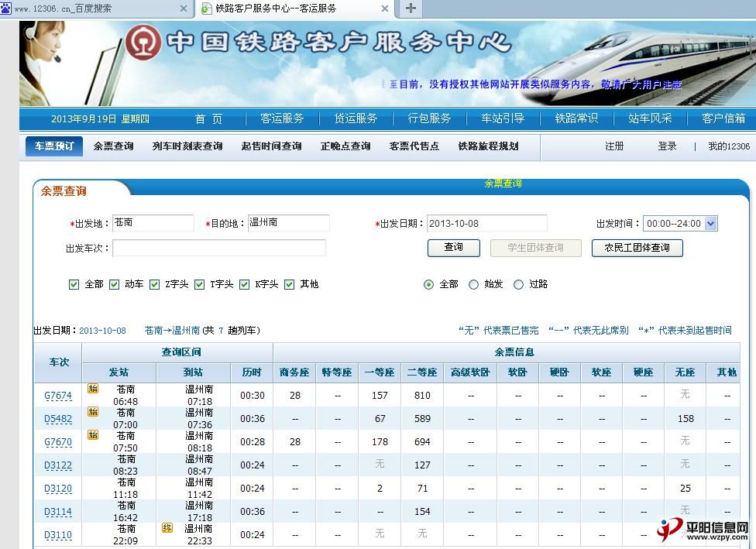Click the 农民工团体查询 button

pyautogui.click(x=637, y=248)
